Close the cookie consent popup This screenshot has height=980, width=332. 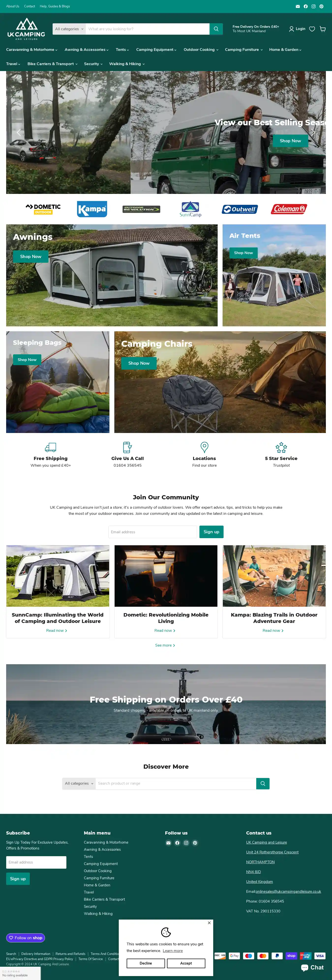209,922
